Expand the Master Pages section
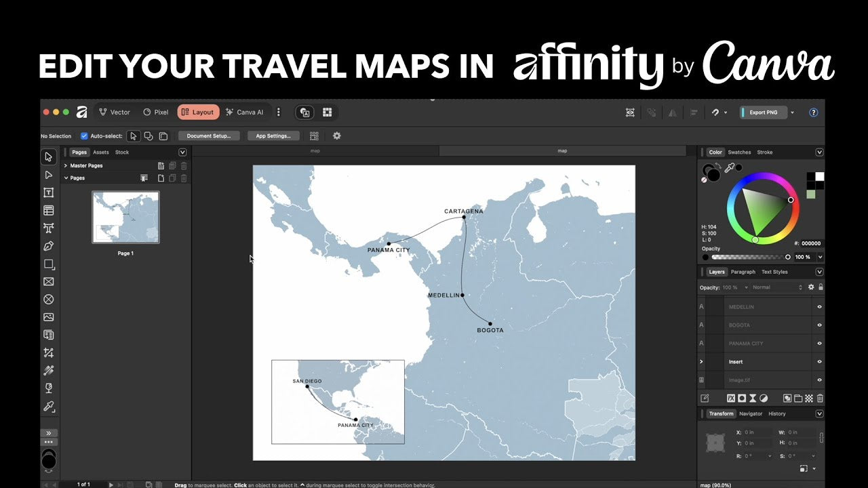The width and height of the screenshot is (868, 488). 66,165
